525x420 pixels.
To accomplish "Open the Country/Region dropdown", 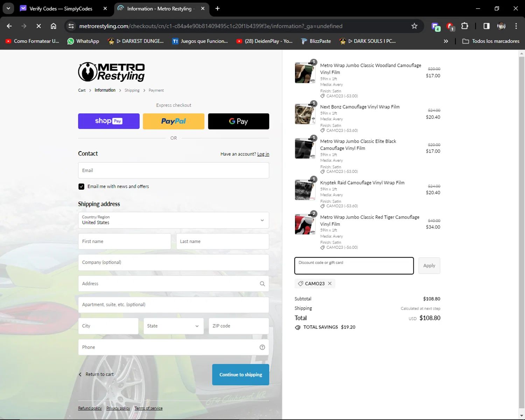I will pyautogui.click(x=174, y=220).
